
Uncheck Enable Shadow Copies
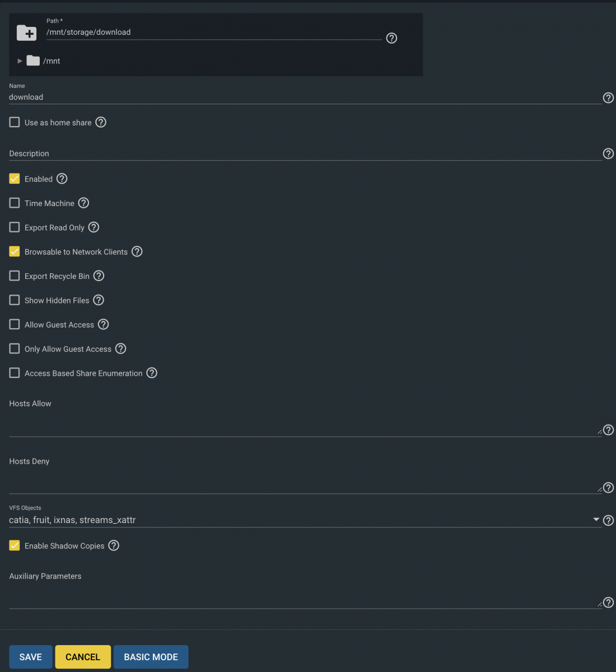tap(15, 545)
